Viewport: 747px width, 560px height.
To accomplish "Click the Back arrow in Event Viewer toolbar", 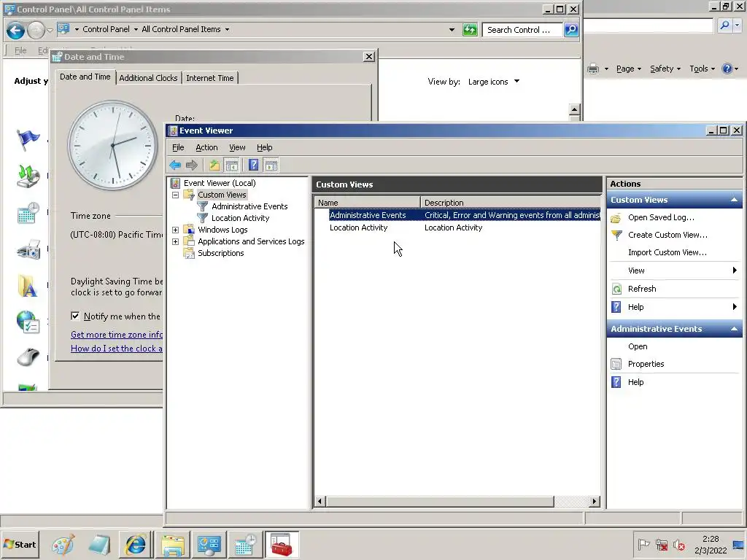I will point(175,166).
